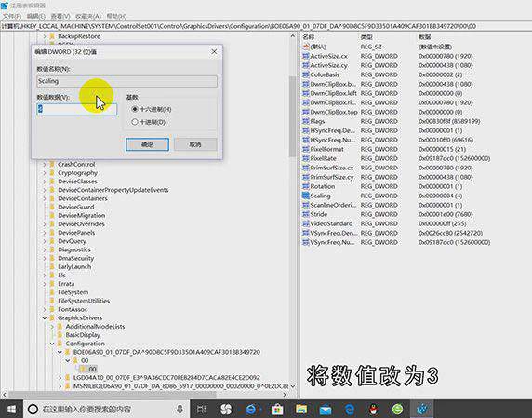Click the CrashControl folder icon
Image resolution: width=532 pixels, height=418 pixels.
tap(52, 165)
